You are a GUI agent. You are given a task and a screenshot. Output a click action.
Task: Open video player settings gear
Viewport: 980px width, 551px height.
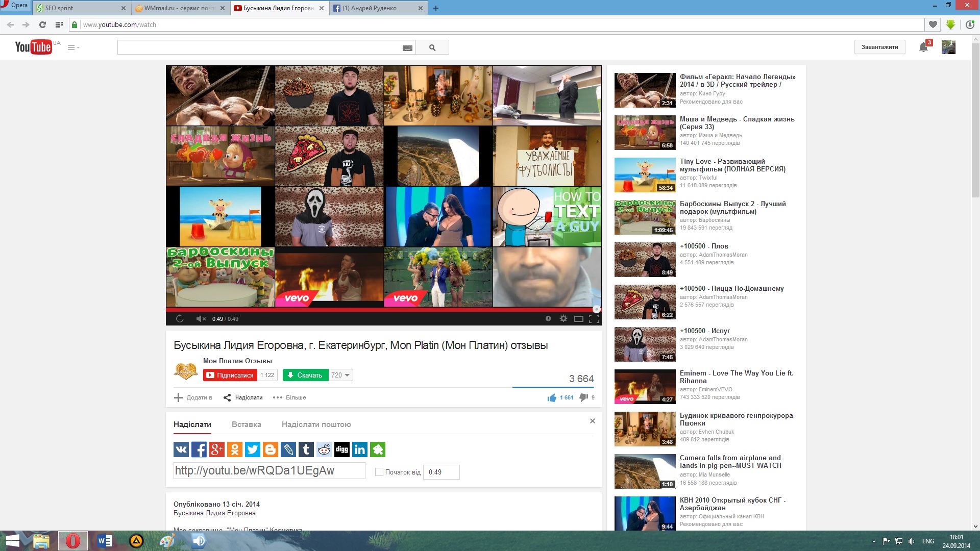[x=563, y=318]
